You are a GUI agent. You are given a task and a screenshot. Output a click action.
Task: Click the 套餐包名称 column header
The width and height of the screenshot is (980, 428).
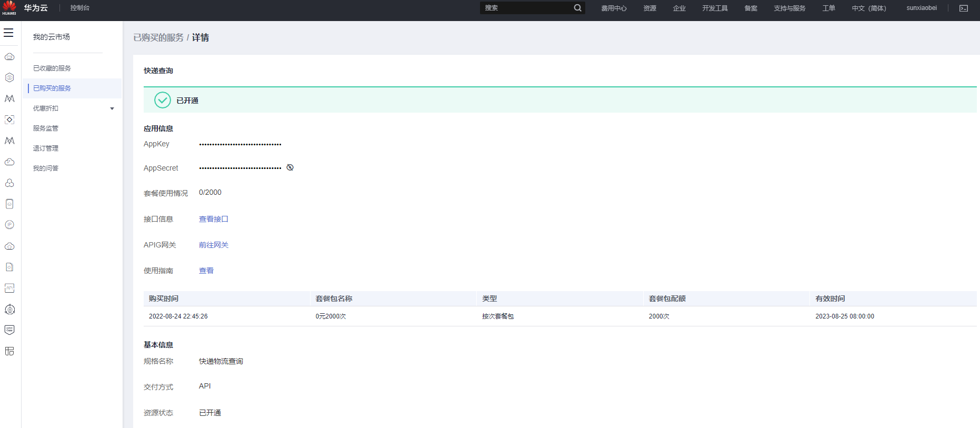click(x=334, y=298)
